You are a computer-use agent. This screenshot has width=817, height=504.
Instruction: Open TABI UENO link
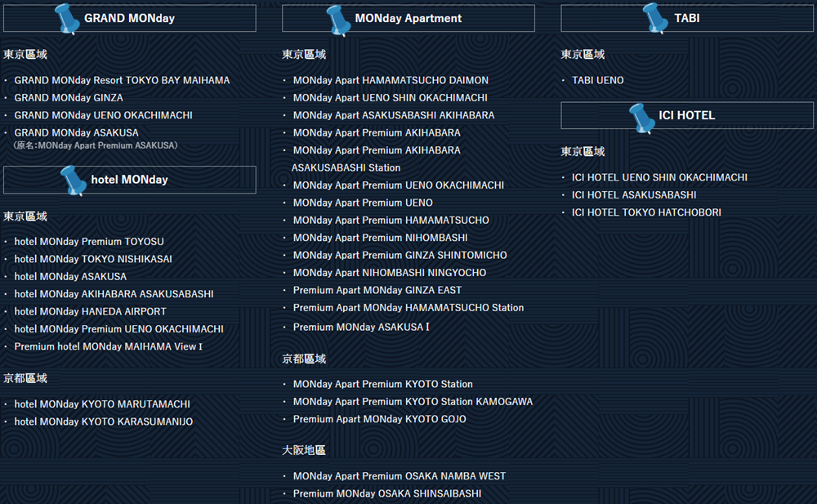click(598, 80)
